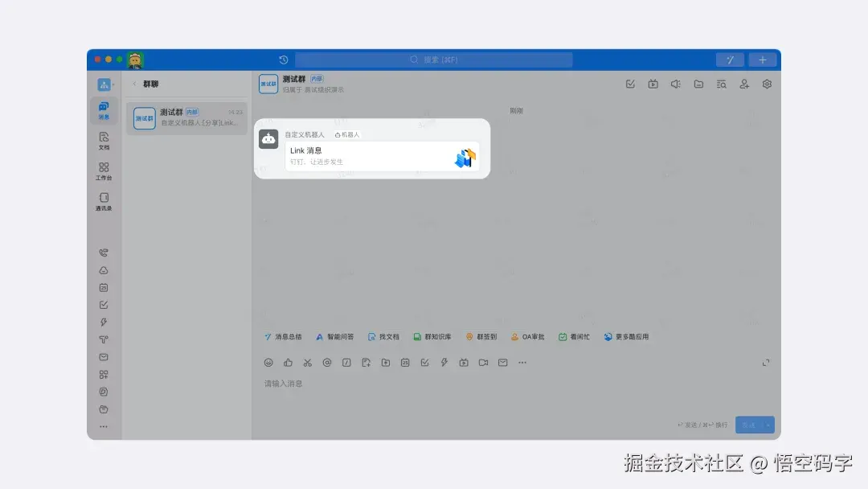The image size is (868, 489).
Task: Open the 文档 (Docs) sidebar panel
Action: (x=103, y=141)
